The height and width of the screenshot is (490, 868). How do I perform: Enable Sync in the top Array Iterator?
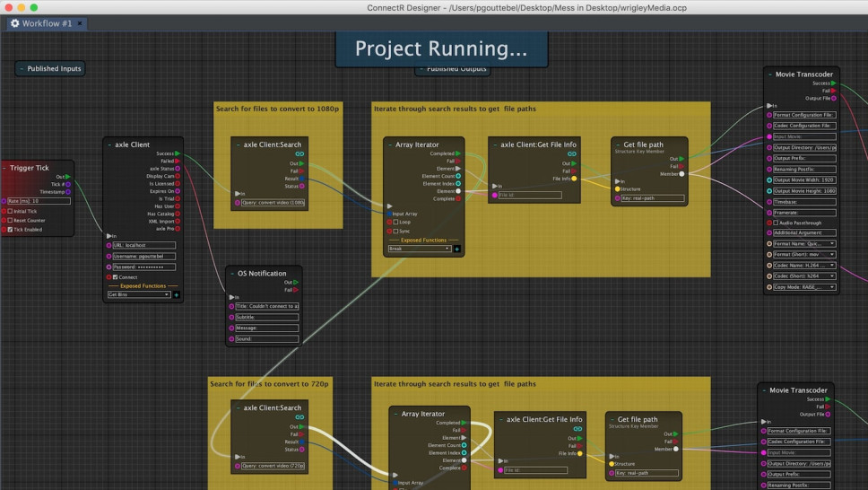[x=395, y=232]
